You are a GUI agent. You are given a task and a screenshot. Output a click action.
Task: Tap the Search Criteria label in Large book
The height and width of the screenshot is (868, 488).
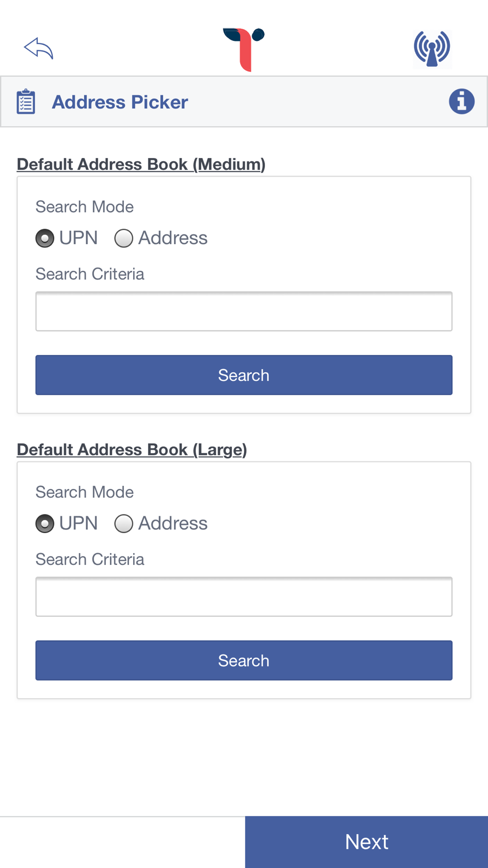coord(90,559)
